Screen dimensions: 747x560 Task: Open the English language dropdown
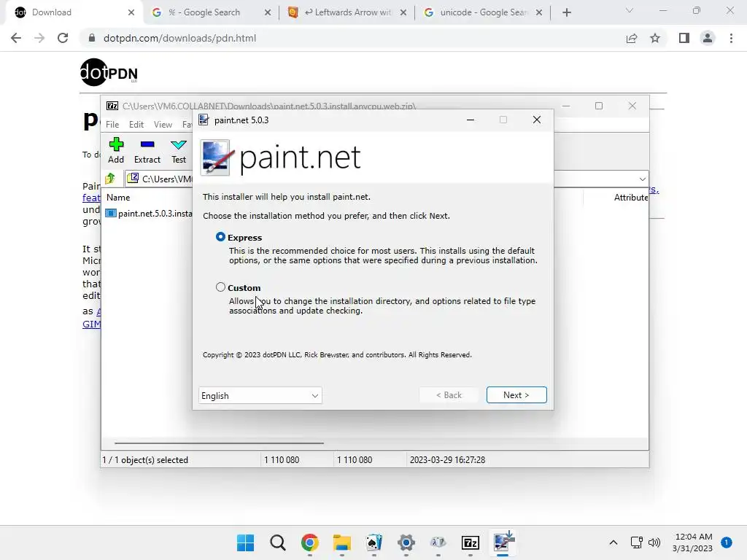pos(260,396)
